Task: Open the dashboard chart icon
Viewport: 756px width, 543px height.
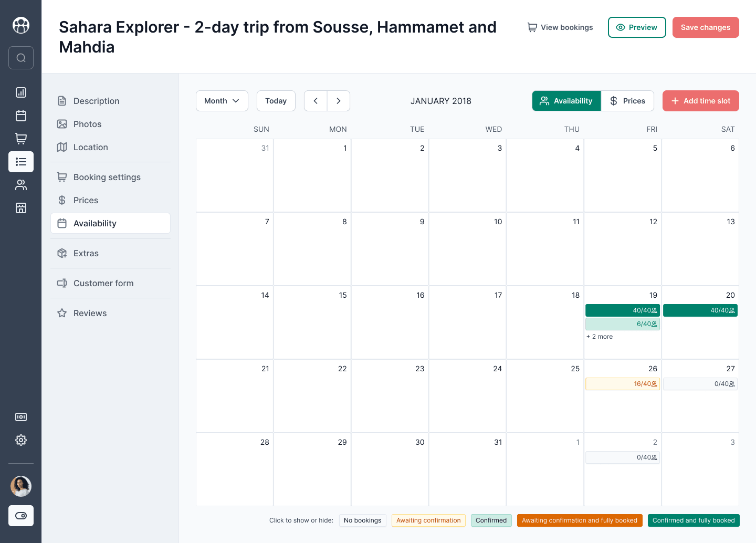Action: pos(21,92)
